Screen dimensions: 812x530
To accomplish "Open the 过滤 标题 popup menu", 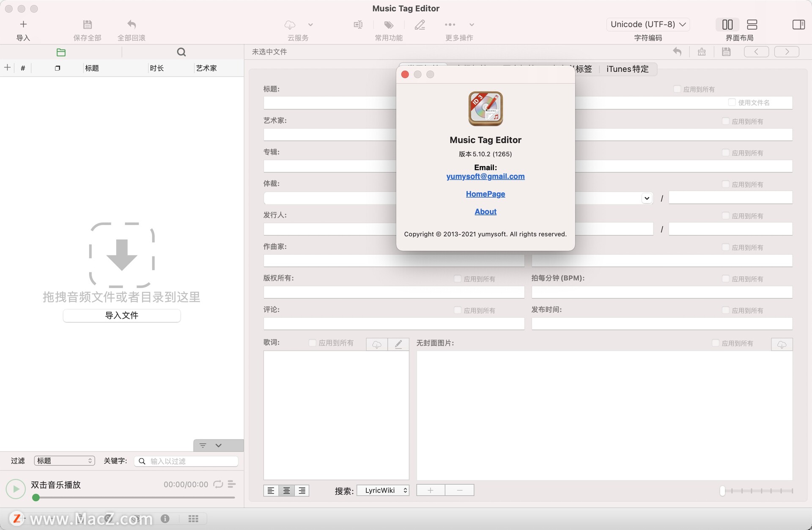I will point(64,461).
